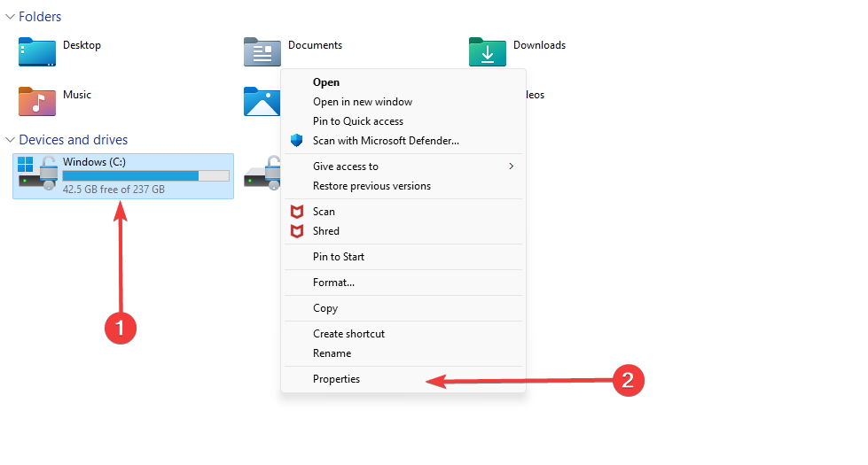Choose Pin to Quick access
Screen dimensions: 868x465
point(403,121)
